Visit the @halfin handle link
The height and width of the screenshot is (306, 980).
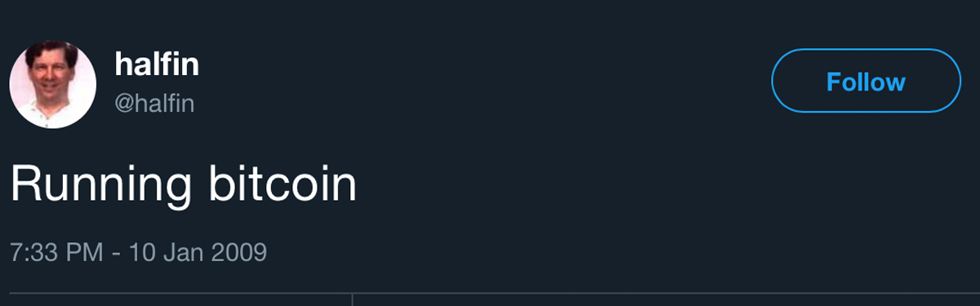(x=154, y=104)
